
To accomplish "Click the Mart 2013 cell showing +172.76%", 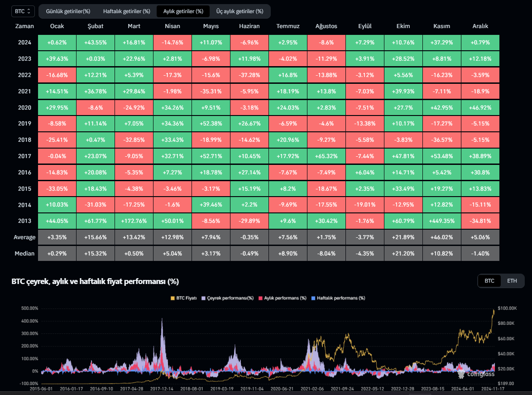I will tap(134, 221).
